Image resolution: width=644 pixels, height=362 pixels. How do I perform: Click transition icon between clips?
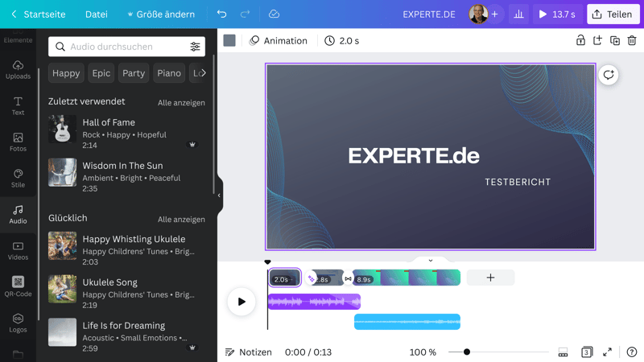click(348, 278)
